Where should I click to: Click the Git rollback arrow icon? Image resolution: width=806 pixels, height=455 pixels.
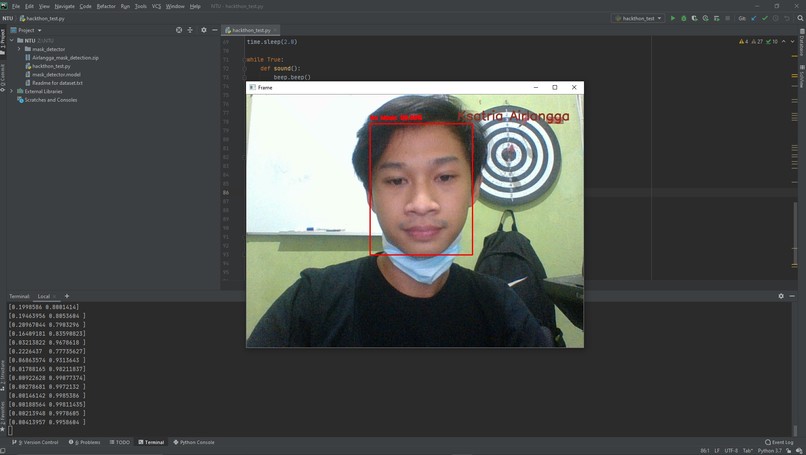(x=786, y=18)
